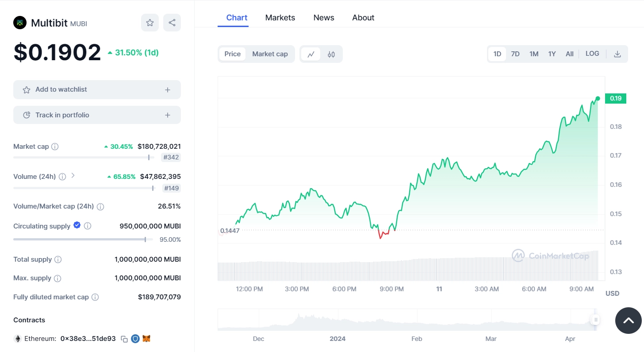This screenshot has width=644, height=352.
Task: Click the USD currency label under chart
Action: pos(612,293)
